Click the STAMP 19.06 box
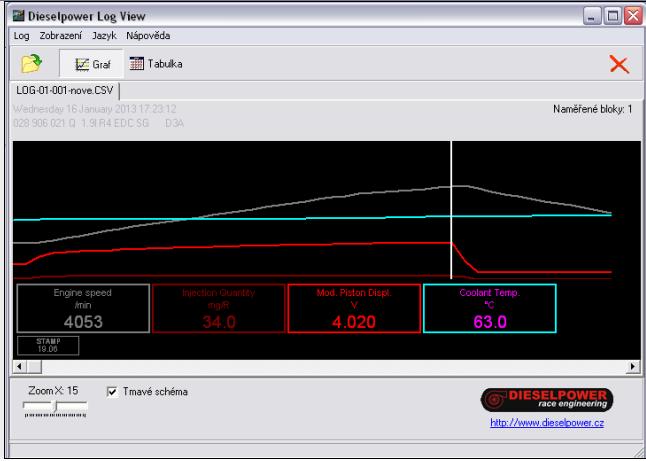 [x=48, y=345]
